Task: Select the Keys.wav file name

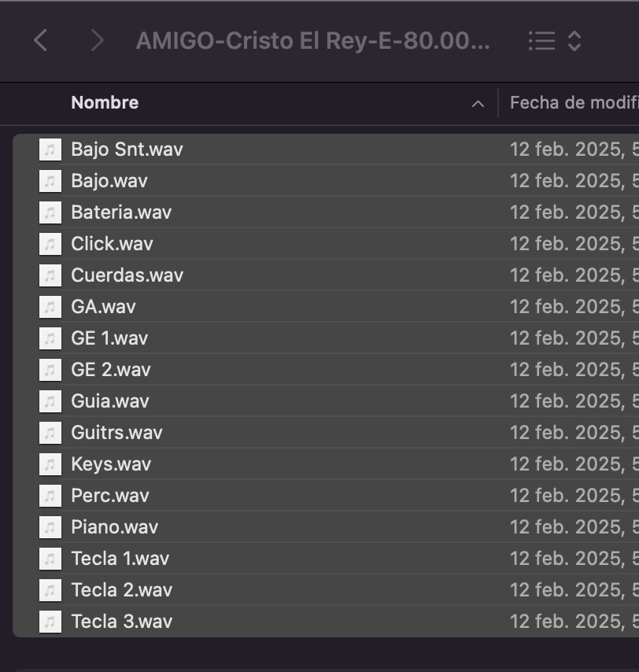Action: [111, 464]
